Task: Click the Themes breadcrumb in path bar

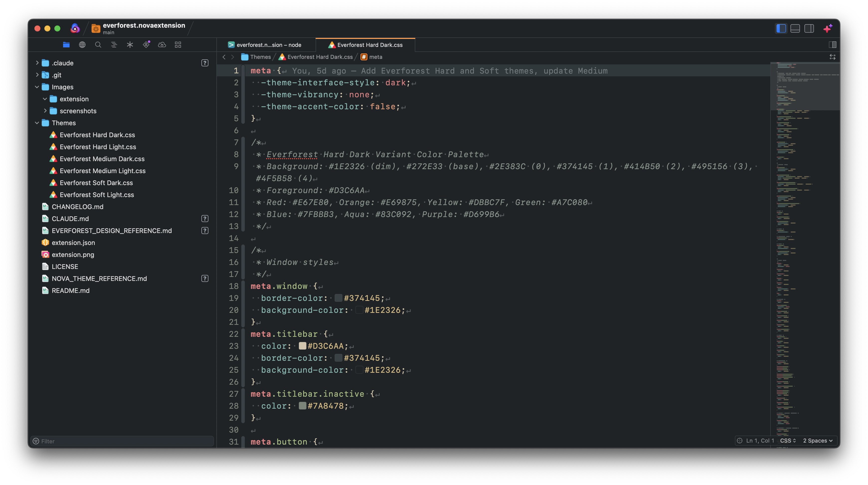Action: [x=260, y=57]
